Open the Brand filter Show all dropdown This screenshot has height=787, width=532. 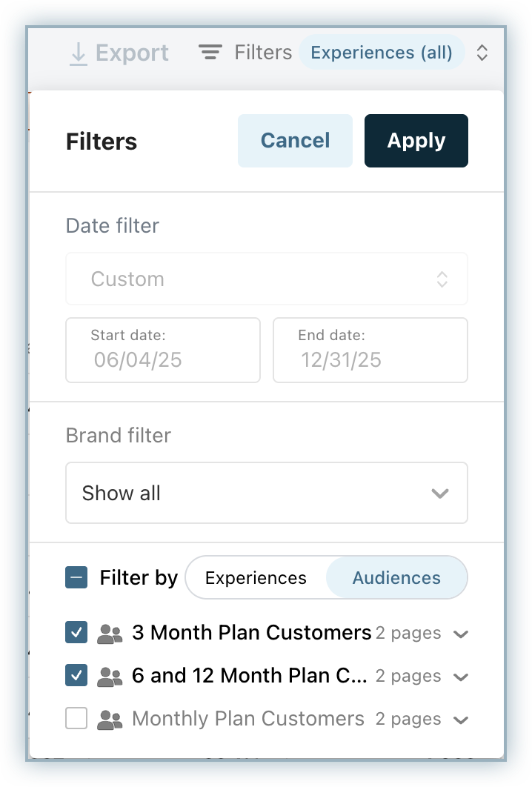[267, 494]
